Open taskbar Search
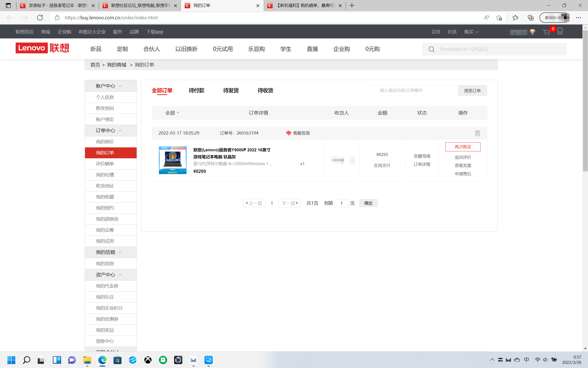588x368 pixels. (x=26, y=360)
